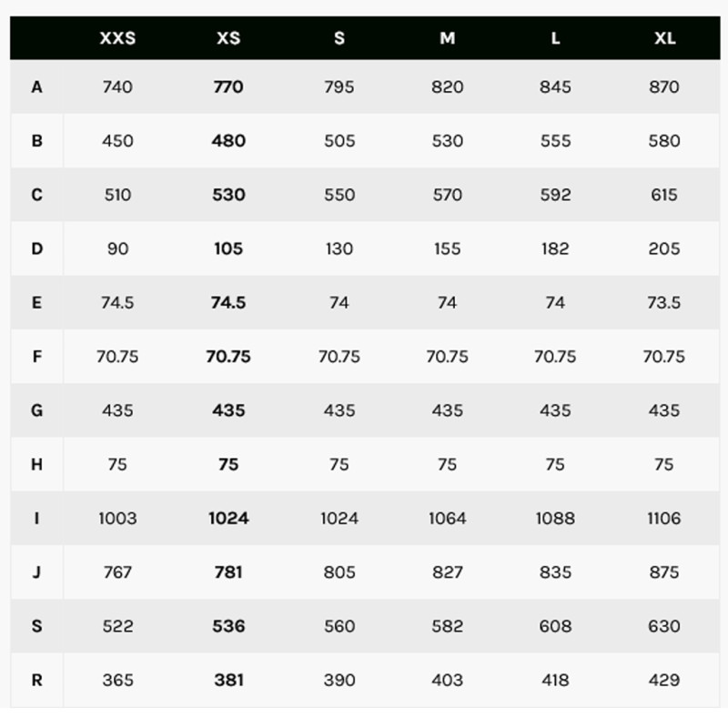Click the row label A
The image size is (728, 728).
click(x=36, y=87)
